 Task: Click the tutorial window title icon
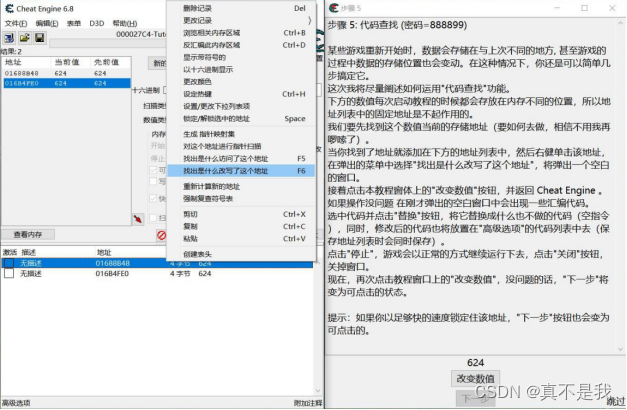333,8
